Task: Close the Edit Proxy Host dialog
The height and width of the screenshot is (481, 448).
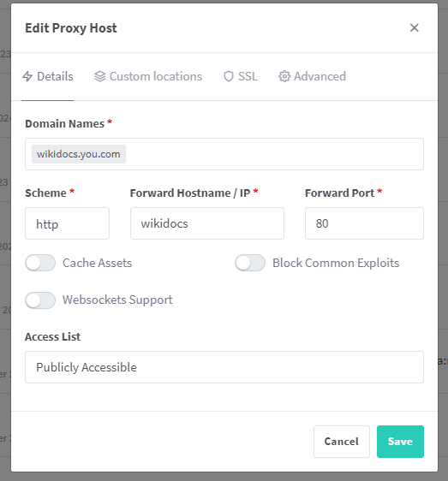Action: point(415,28)
